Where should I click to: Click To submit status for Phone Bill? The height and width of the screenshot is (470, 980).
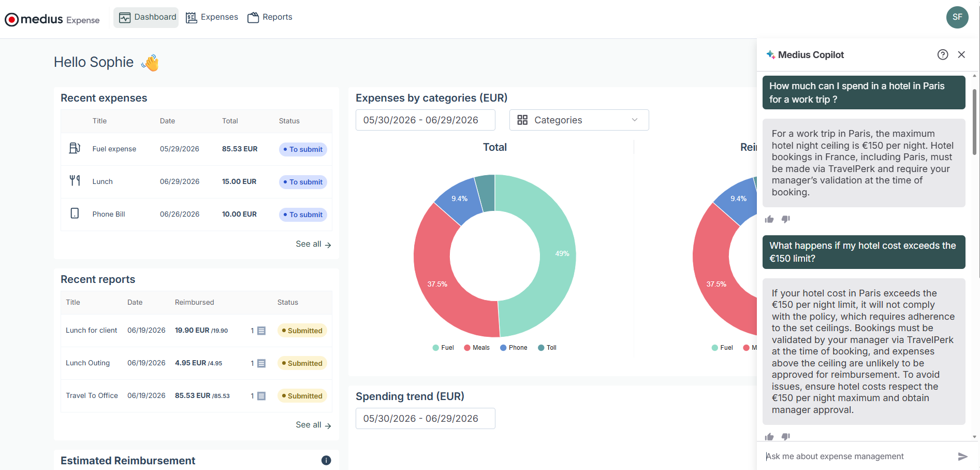tap(303, 215)
